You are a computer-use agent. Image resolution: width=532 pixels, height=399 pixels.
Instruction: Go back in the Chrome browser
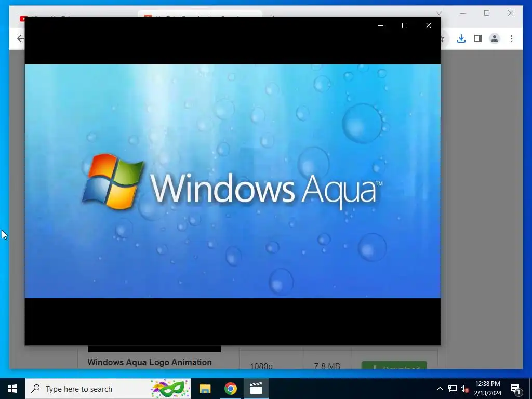[20, 38]
